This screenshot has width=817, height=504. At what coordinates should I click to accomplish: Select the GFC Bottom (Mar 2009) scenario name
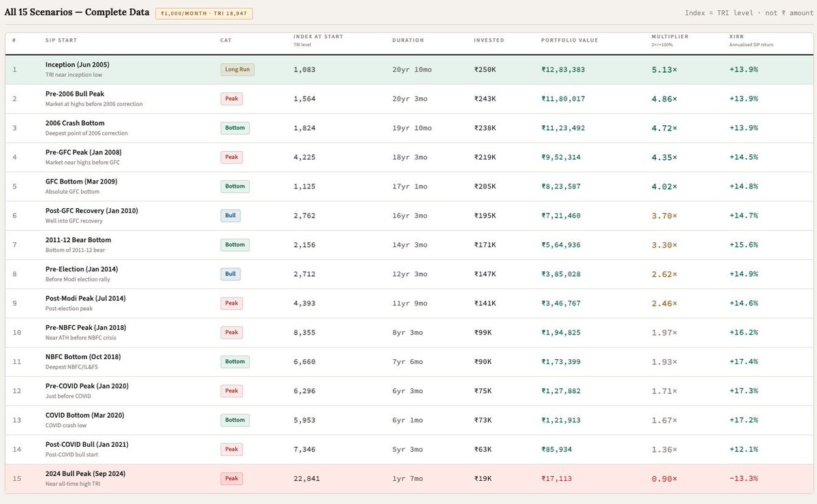(80, 182)
